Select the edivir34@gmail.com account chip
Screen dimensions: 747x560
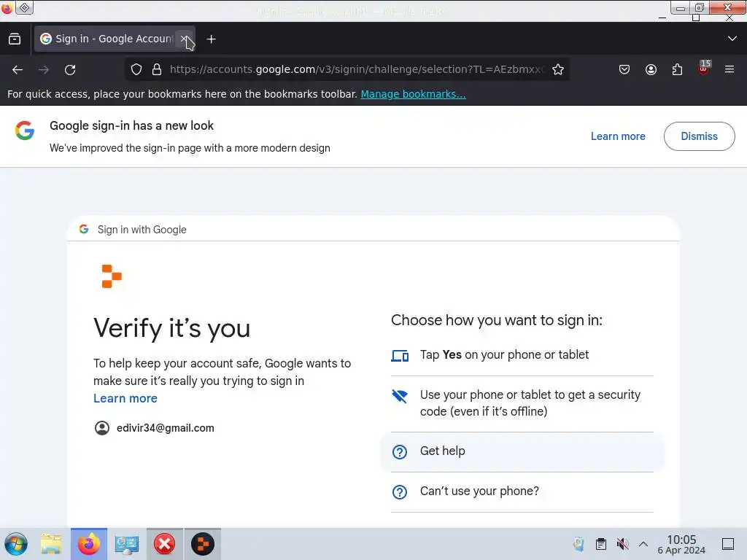point(155,427)
